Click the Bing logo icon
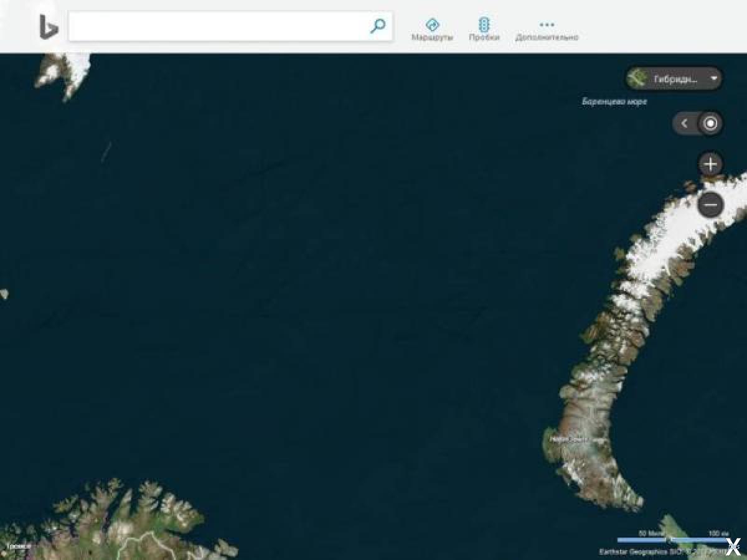This screenshot has height=560, width=747. [48, 26]
